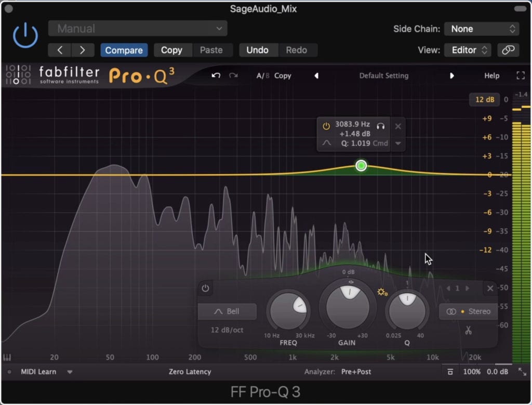Screen dimensions: 532x405
Task: Close the band tooltip with the X
Action: [398, 126]
